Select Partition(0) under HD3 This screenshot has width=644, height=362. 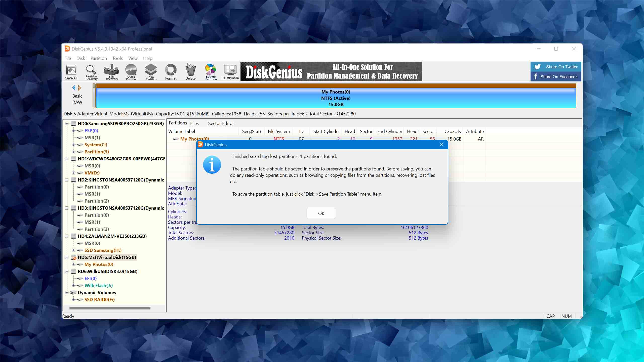pyautogui.click(x=97, y=215)
